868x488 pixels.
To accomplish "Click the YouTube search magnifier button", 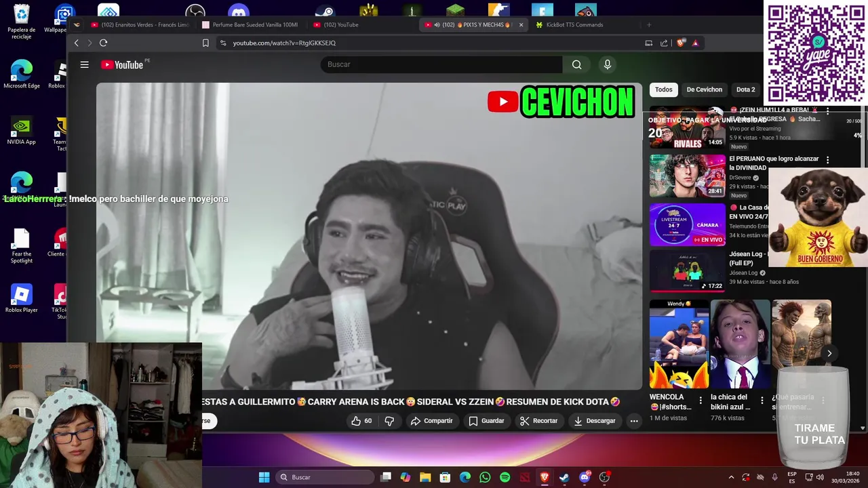I will 576,64.
